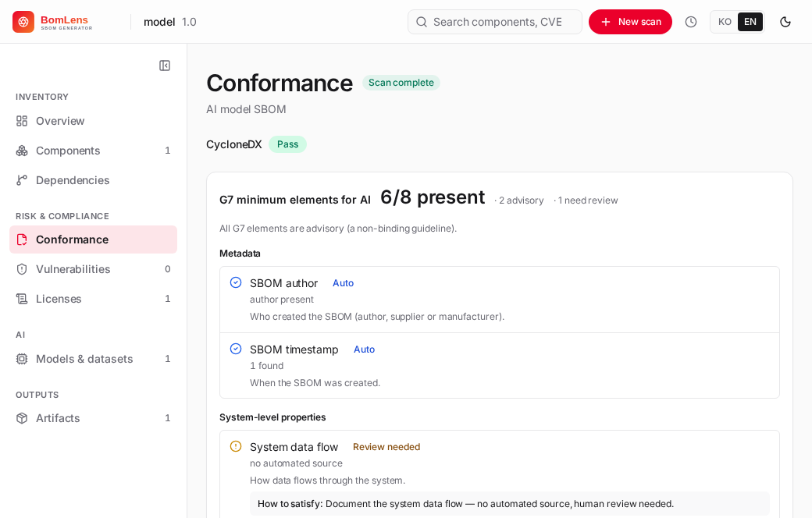This screenshot has width=812, height=518.
Task: Click the Dependencies branch icon
Action: tap(22, 180)
